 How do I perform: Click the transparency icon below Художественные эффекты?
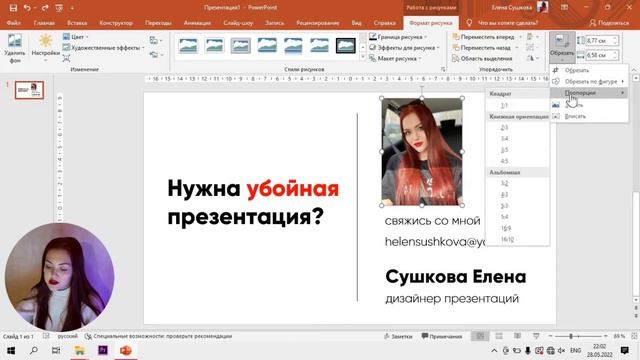tap(67, 59)
